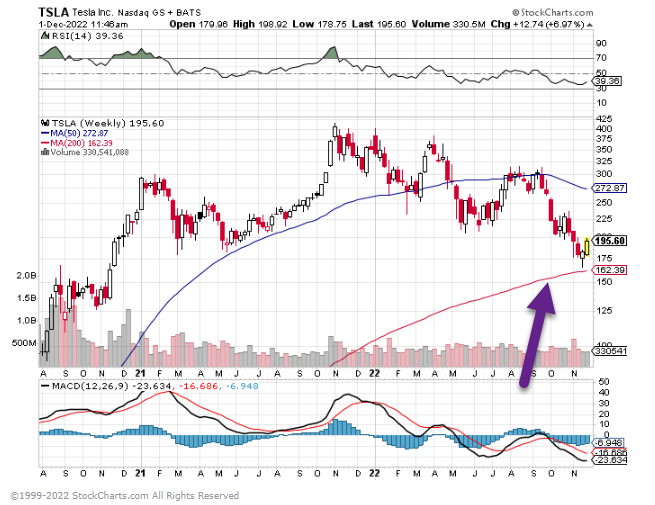Click the copyright StockCharts.com footer text
This screenshot has width=655, height=505.
(x=124, y=496)
